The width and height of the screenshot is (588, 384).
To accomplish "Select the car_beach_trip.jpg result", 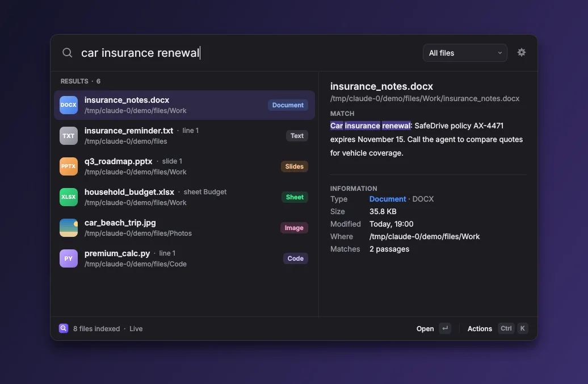I will tap(184, 228).
